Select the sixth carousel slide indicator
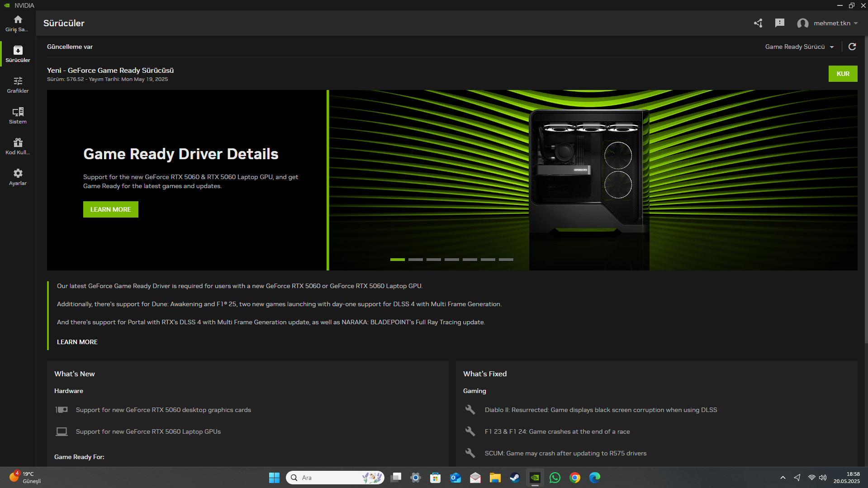This screenshot has width=868, height=488. click(488, 260)
